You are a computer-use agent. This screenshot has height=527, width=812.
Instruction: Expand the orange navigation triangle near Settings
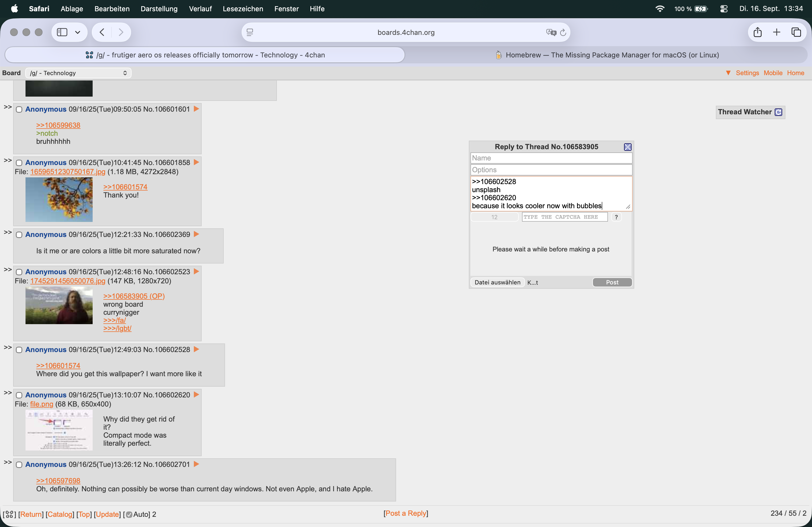728,73
